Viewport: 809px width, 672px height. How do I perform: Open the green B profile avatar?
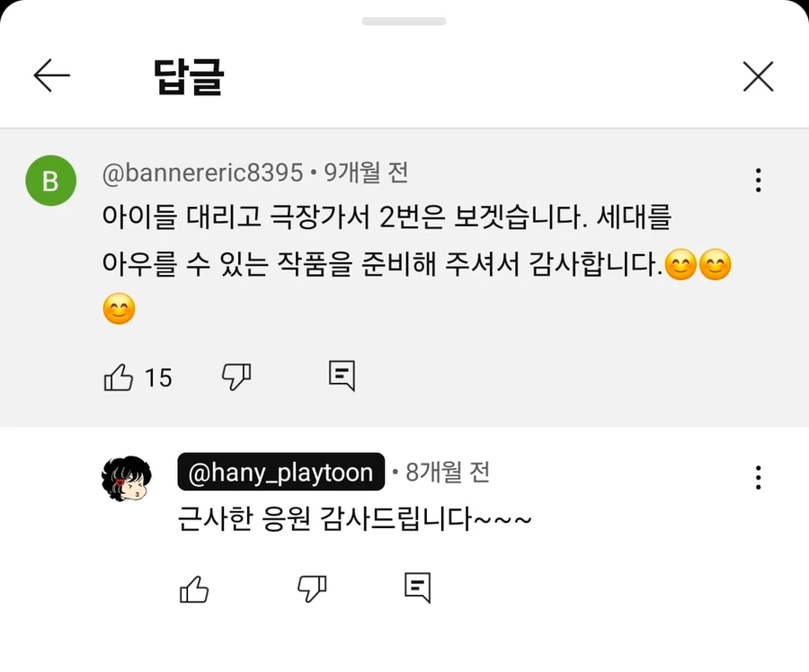point(50,181)
